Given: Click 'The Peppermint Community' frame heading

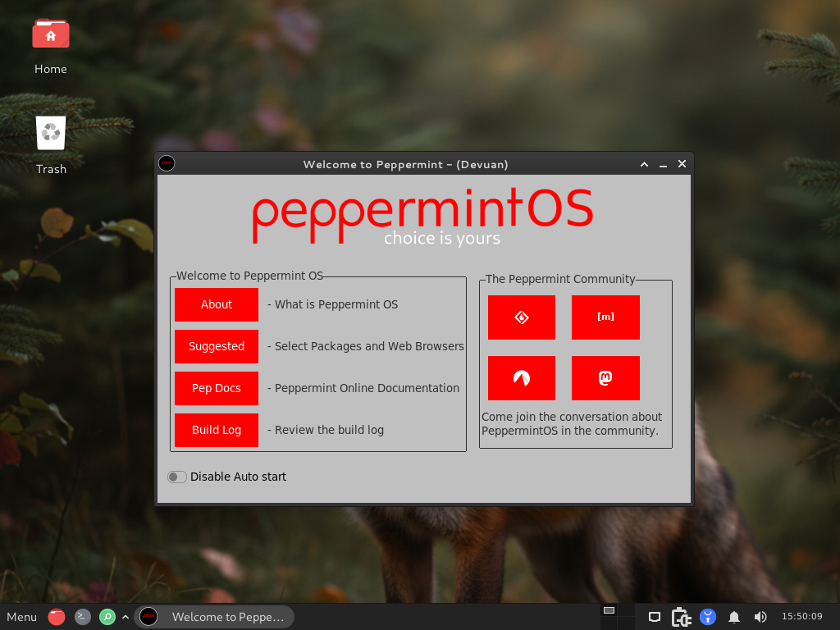Looking at the screenshot, I should (x=560, y=279).
